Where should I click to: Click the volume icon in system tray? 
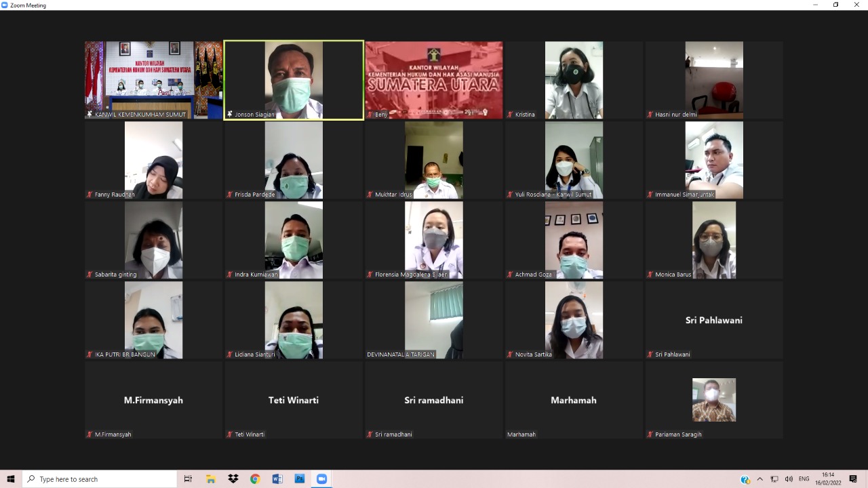(x=789, y=479)
